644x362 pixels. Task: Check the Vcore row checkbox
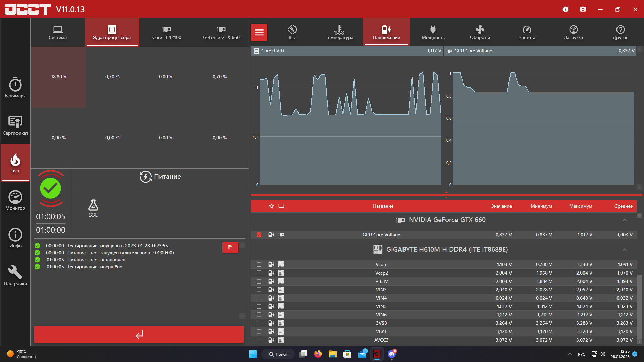tap(259, 264)
